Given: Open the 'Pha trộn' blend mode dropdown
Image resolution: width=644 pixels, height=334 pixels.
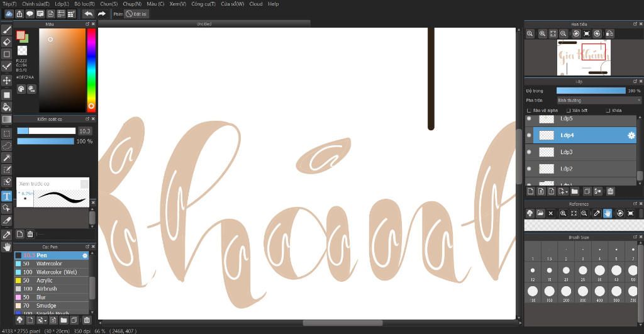Looking at the screenshot, I should (x=599, y=100).
